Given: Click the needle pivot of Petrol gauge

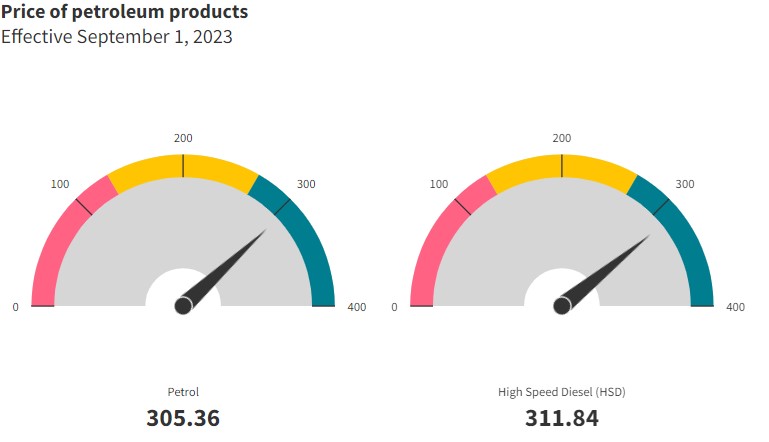Looking at the screenshot, I should 183,305.
